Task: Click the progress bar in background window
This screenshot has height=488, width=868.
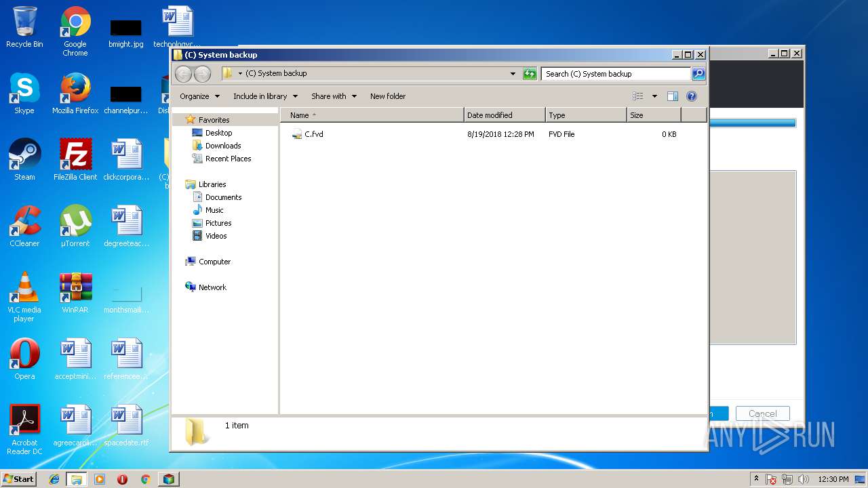Action: coord(752,123)
